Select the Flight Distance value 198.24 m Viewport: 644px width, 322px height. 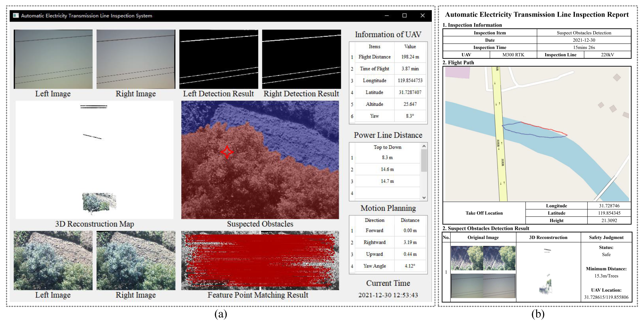point(410,57)
